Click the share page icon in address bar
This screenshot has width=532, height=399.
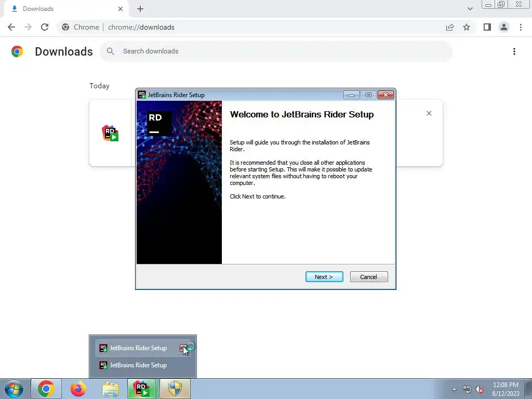tap(450, 27)
